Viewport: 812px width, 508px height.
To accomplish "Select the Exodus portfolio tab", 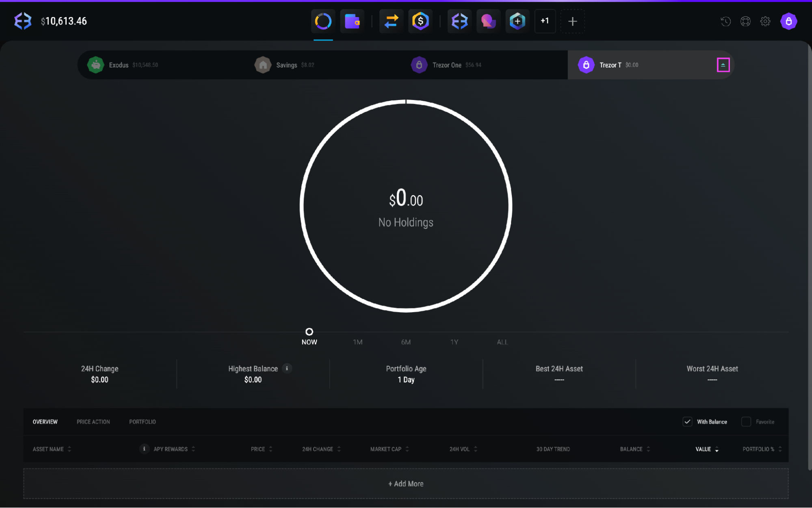I will [x=119, y=65].
